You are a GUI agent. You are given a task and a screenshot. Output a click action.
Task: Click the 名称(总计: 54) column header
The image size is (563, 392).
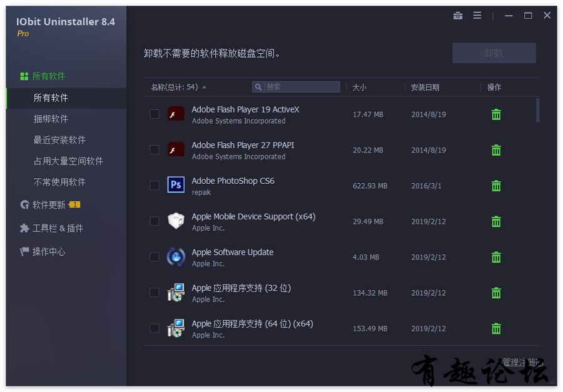click(175, 88)
